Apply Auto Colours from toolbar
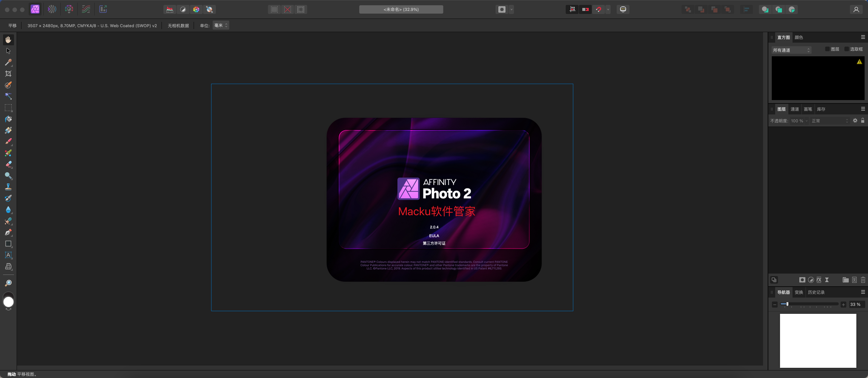The height and width of the screenshot is (378, 868). pyautogui.click(x=196, y=9)
